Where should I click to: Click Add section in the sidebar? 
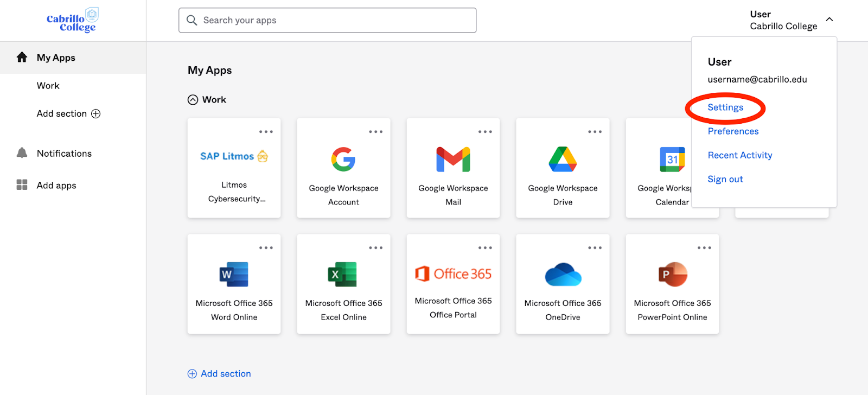68,113
